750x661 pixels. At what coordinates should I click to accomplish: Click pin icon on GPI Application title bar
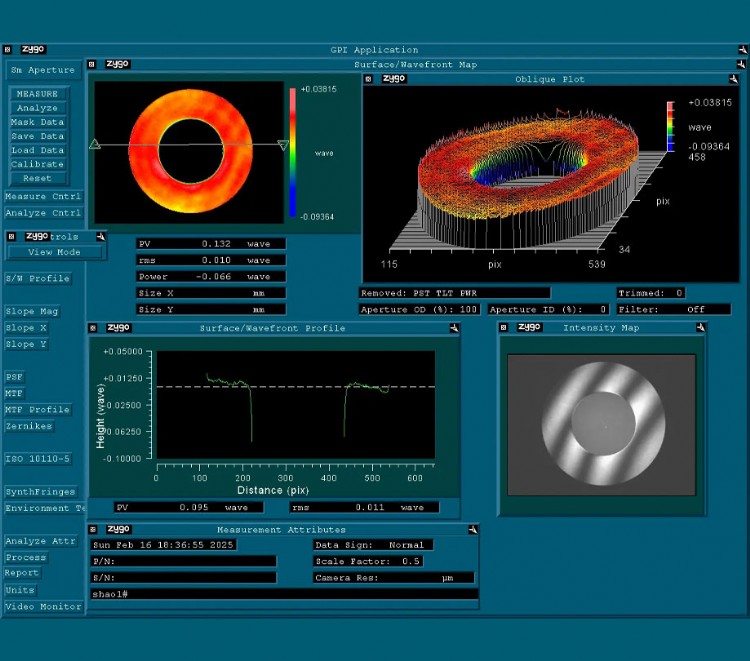738,49
